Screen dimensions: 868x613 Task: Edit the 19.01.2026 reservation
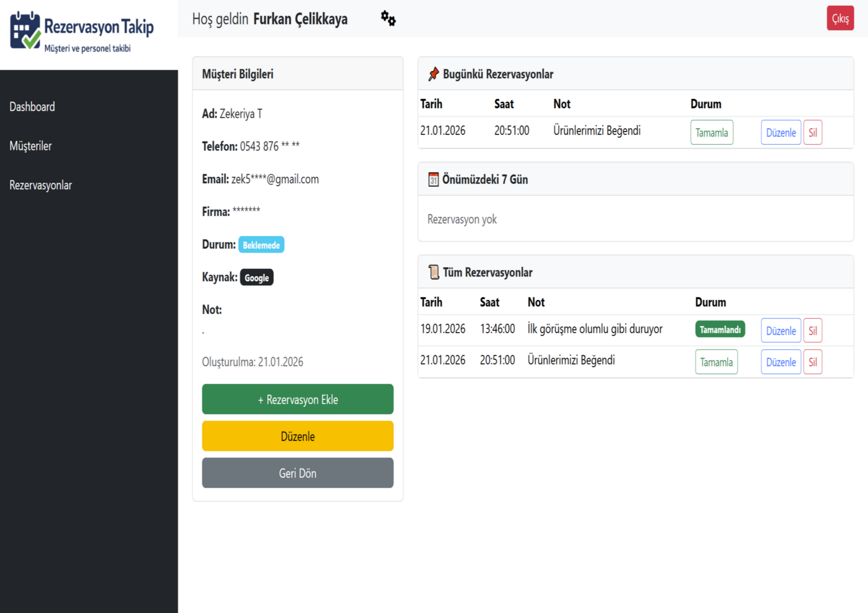[x=781, y=331]
